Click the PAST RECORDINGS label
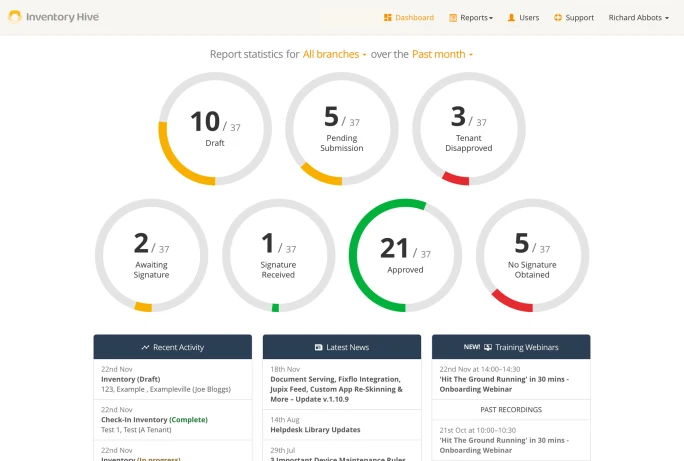Image resolution: width=684 pixels, height=461 pixels. coord(511,410)
